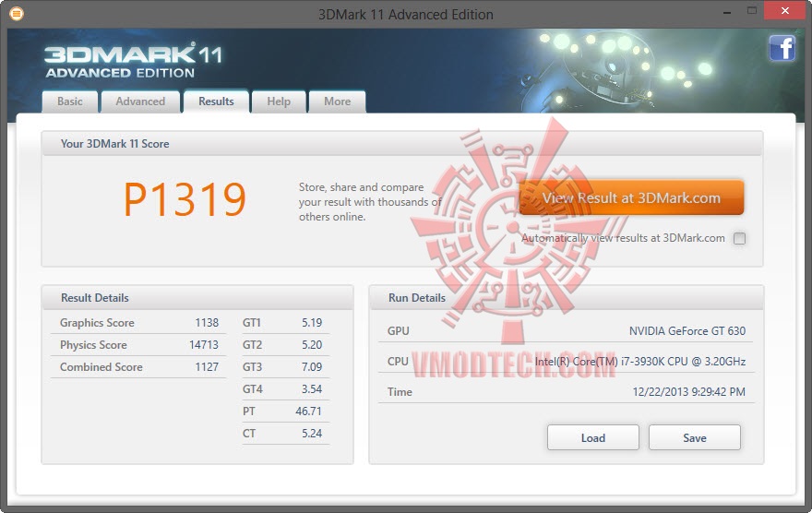Click the 3DMark app icon in title bar

click(17, 14)
